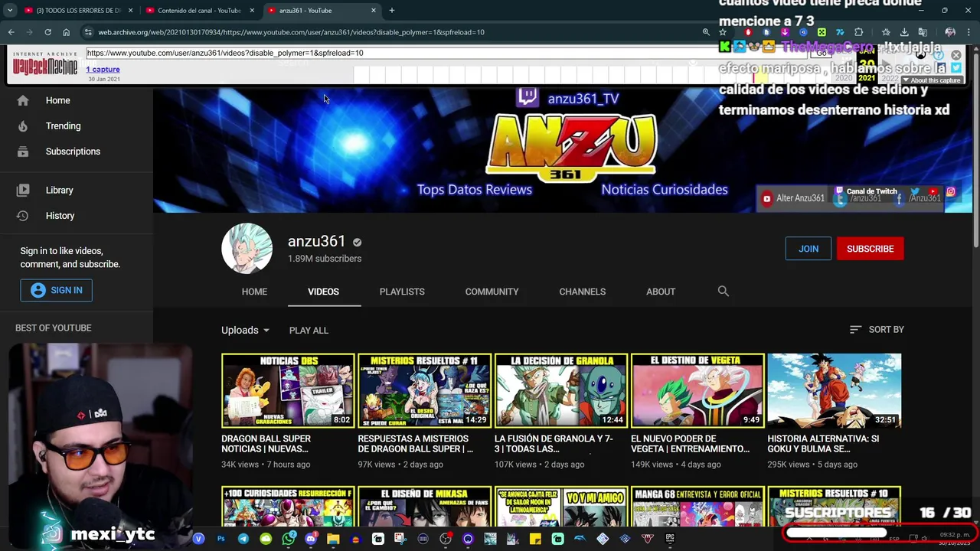Open 'EL DESTINO DE VEGETA' thumbnail

coord(697,390)
